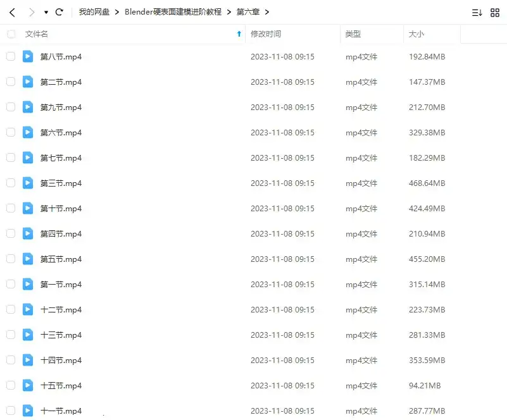Switch to grid view layout

tap(495, 12)
